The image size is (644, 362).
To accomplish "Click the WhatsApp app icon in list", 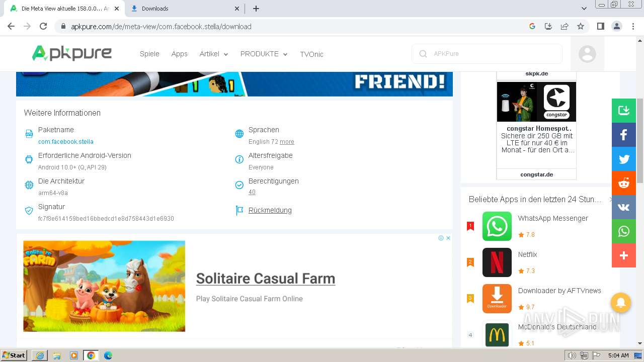I will pos(497,226).
